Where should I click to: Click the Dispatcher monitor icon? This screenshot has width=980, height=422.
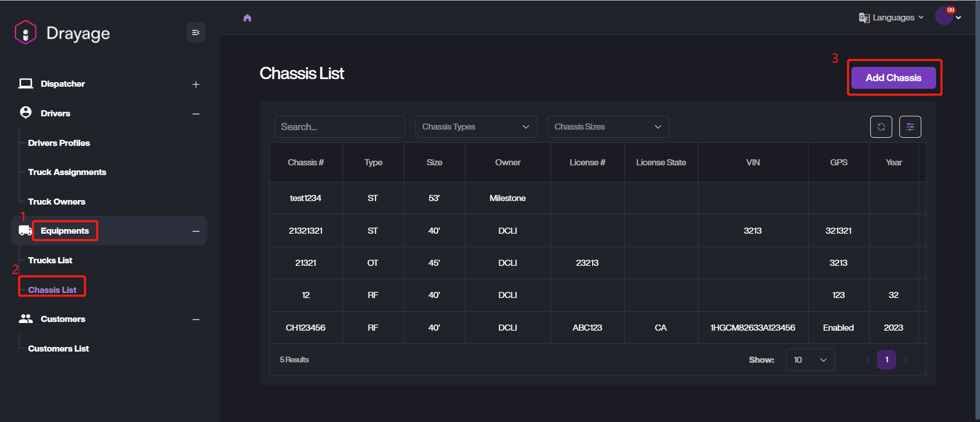pyautogui.click(x=26, y=84)
